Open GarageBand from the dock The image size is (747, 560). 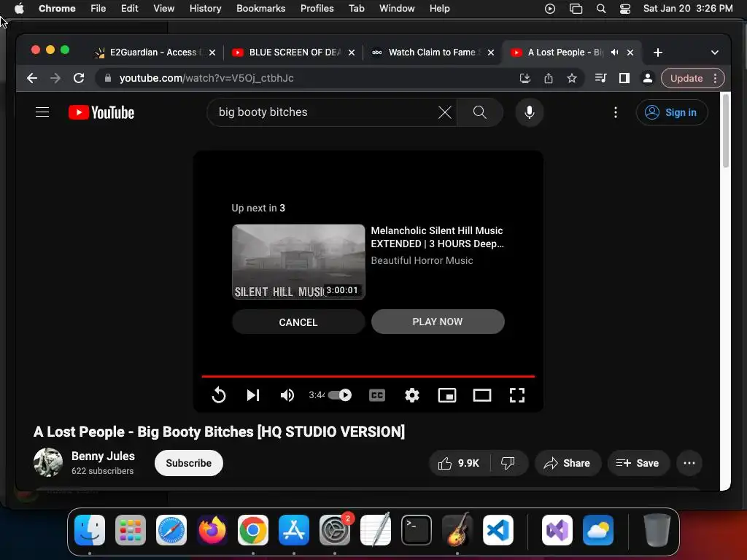coord(457,530)
